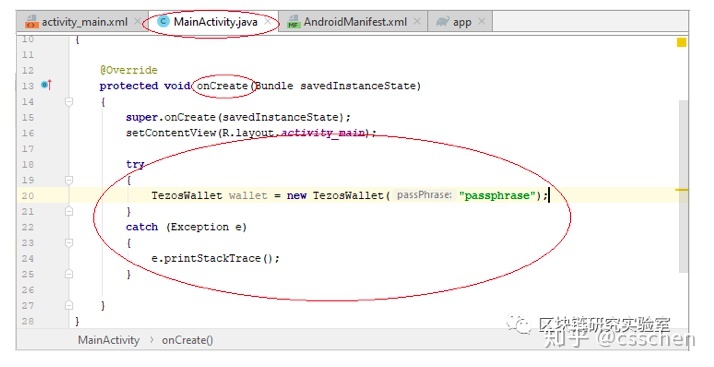Open the AndroidManifest.xml tab

[355, 21]
